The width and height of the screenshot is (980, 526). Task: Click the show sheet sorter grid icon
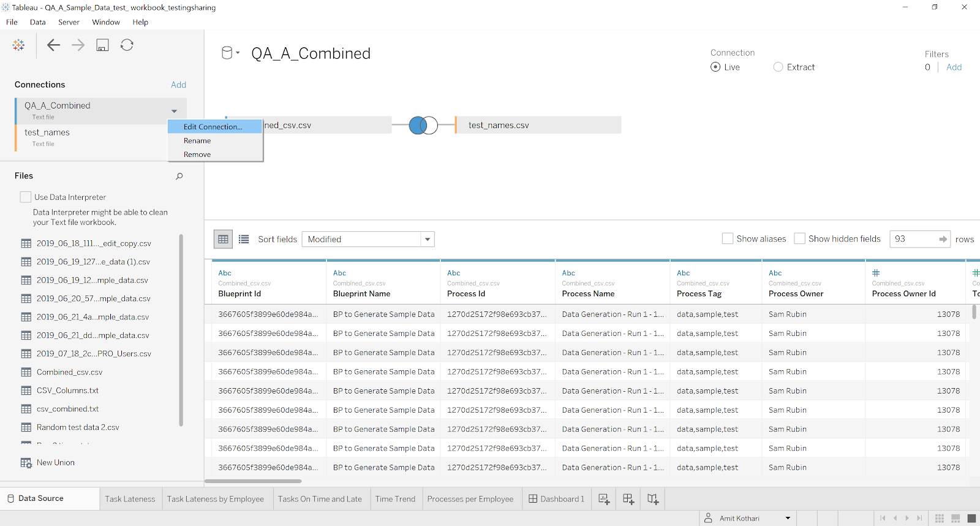pyautogui.click(x=940, y=519)
